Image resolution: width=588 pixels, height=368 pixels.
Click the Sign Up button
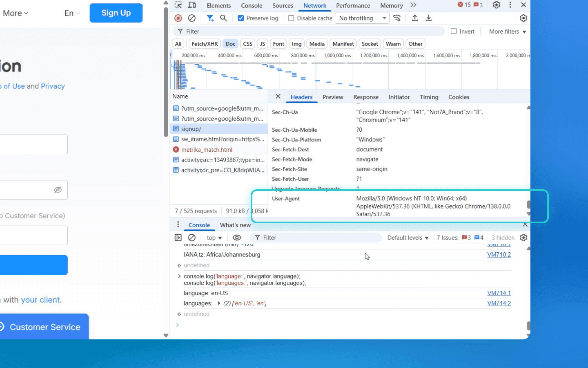(116, 13)
